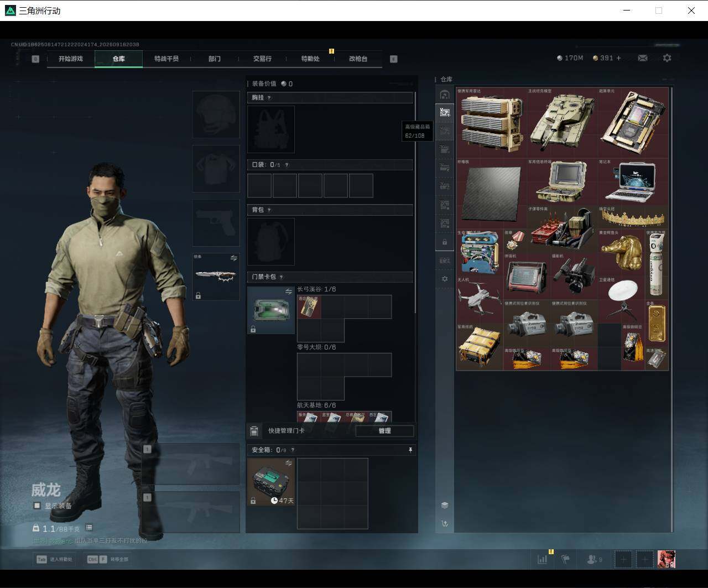Select the 长弓溪谷 keycard item
This screenshot has width=708, height=588.
click(309, 307)
